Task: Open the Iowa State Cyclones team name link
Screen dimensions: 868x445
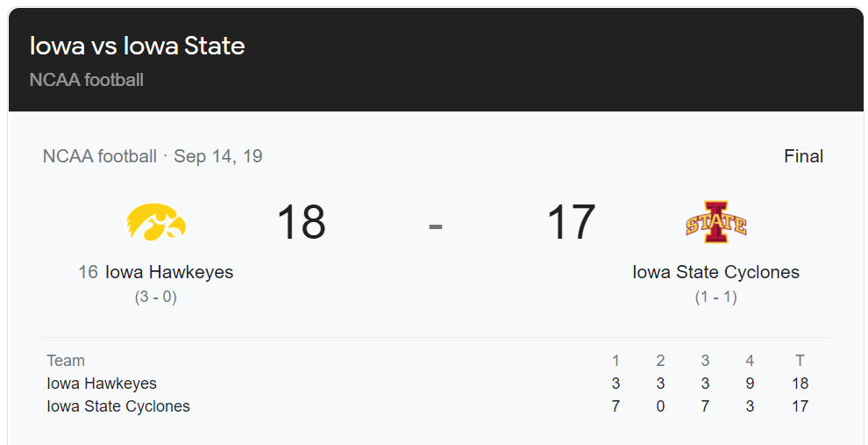Action: (715, 272)
